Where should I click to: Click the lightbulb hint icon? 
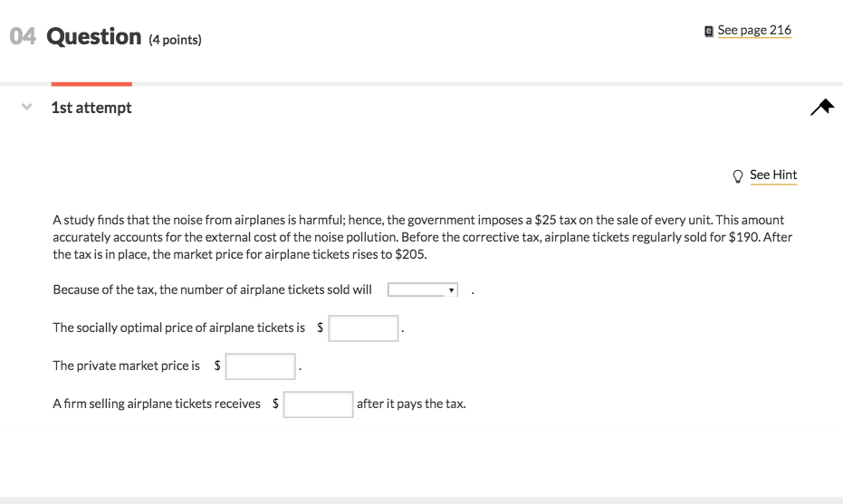point(738,176)
